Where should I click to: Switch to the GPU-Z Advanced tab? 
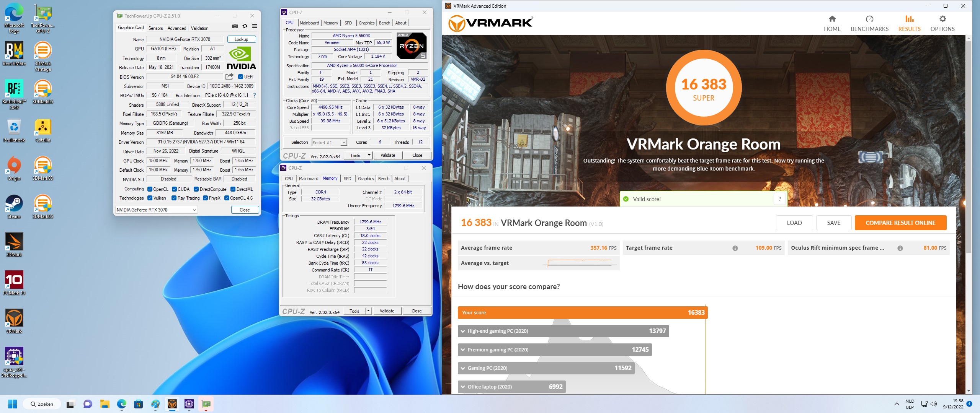coord(177,28)
